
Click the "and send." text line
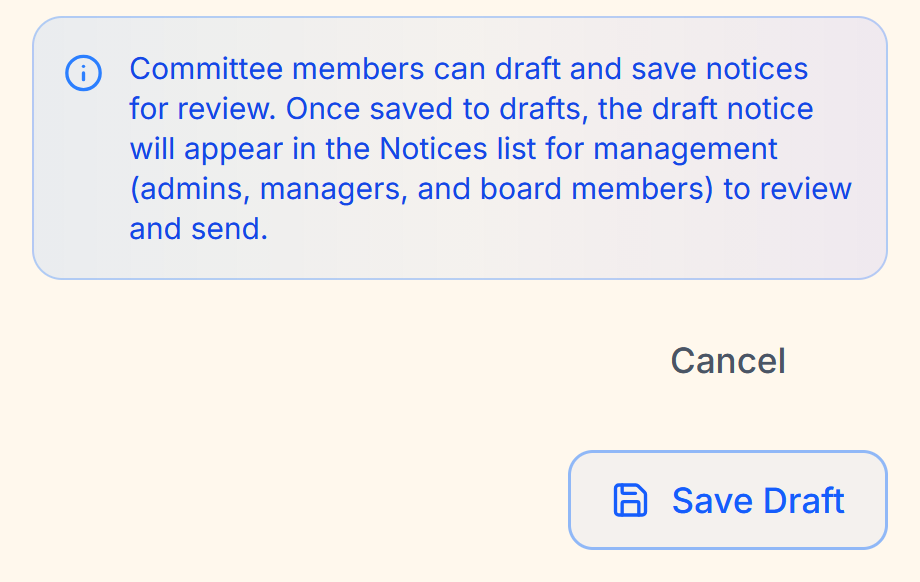[x=199, y=230]
